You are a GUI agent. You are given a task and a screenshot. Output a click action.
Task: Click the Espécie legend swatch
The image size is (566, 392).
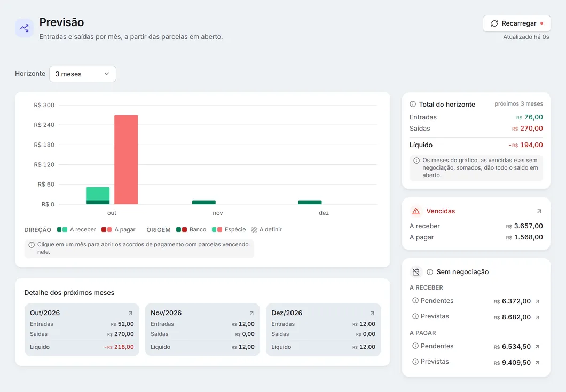point(217,230)
